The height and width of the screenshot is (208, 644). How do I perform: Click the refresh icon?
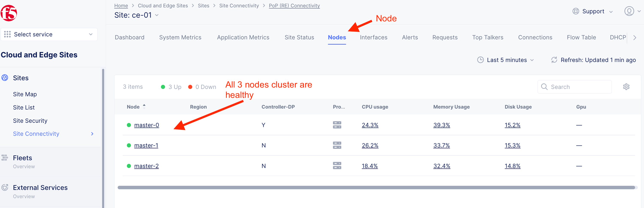coord(554,60)
